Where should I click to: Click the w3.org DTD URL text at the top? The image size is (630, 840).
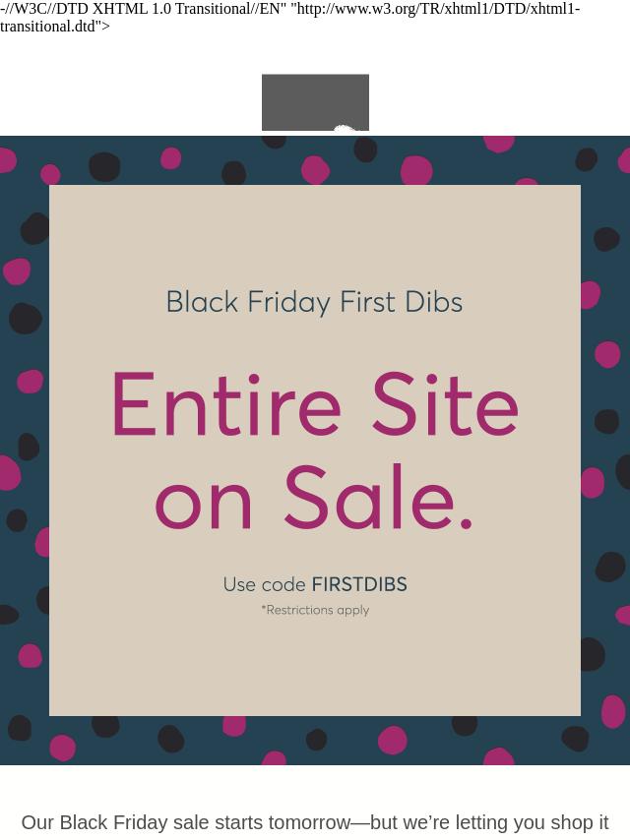point(435,9)
